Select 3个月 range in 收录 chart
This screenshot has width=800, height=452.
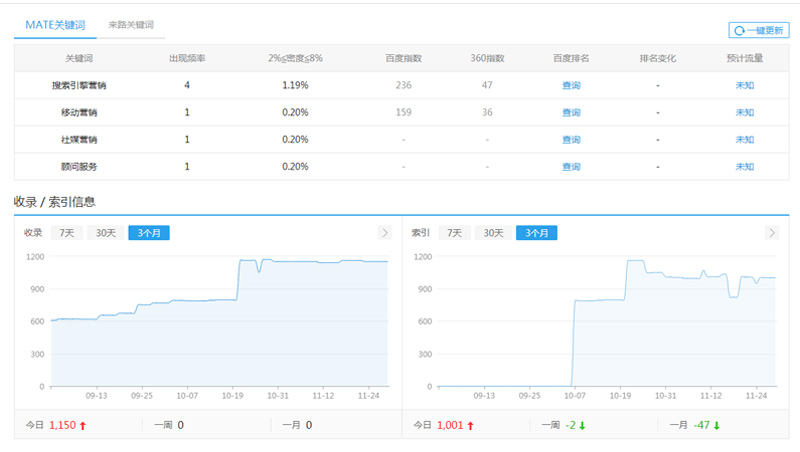149,233
